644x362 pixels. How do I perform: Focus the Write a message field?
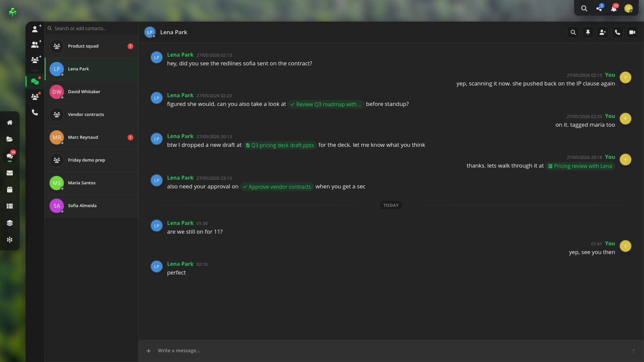tap(391, 351)
